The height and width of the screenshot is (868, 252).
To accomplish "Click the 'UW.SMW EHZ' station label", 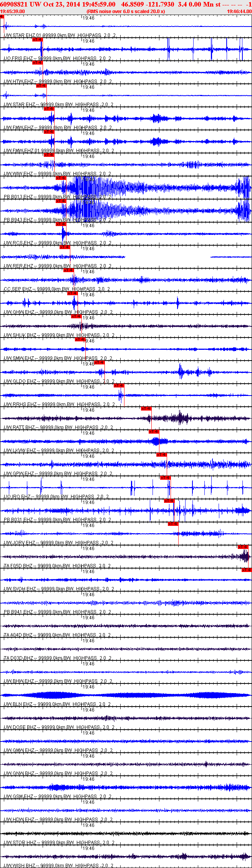I will 19,358.
